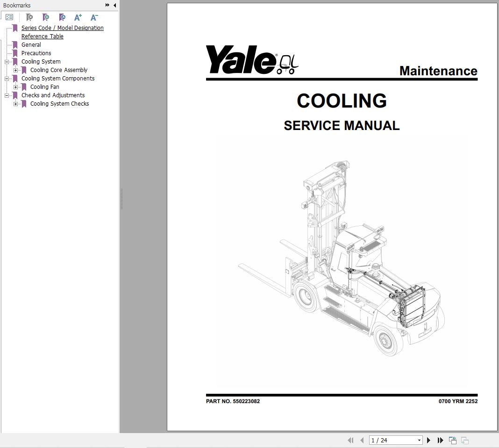
Task: Click the bookmark icon beside Cooling System Checks
Action: pyautogui.click(x=24, y=104)
